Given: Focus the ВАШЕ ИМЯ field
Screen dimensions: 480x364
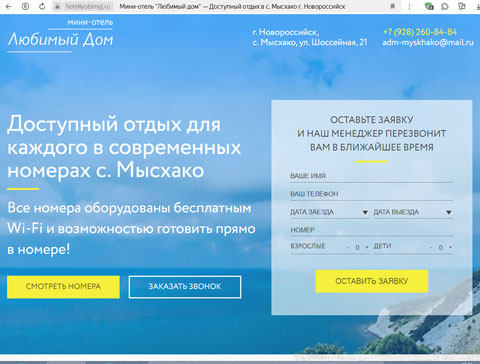Looking at the screenshot, I should 372,176.
